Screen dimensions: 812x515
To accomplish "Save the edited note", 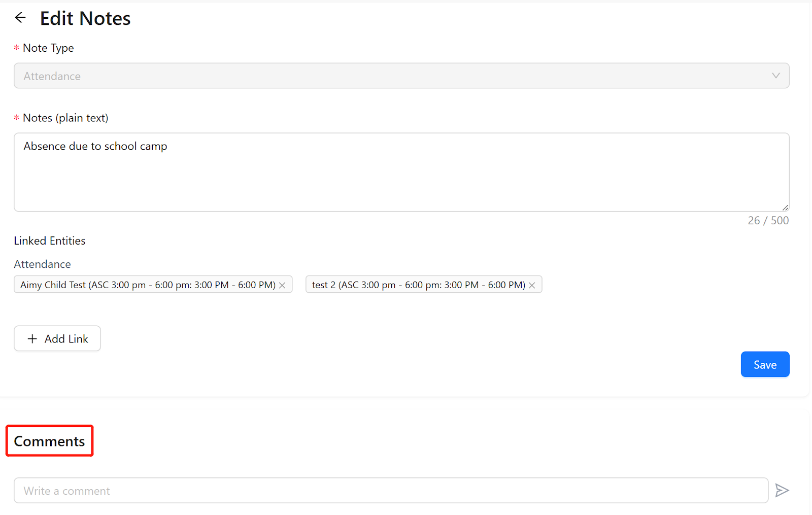I will tap(765, 364).
